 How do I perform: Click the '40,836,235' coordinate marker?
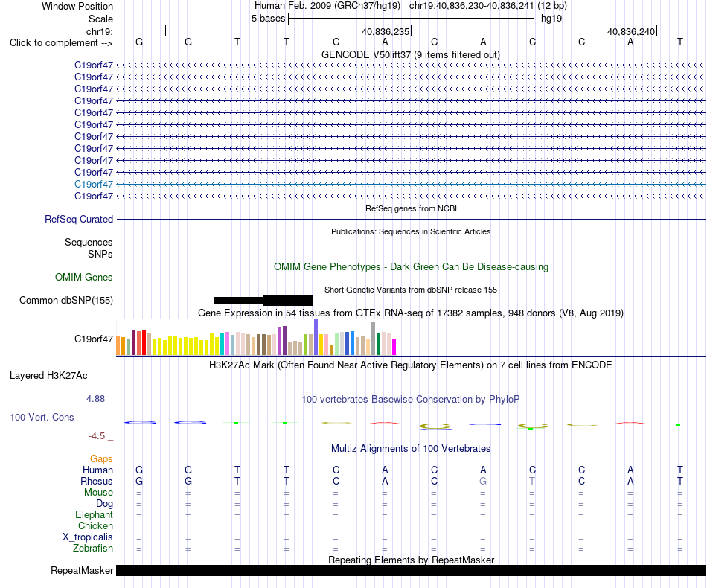point(386,31)
